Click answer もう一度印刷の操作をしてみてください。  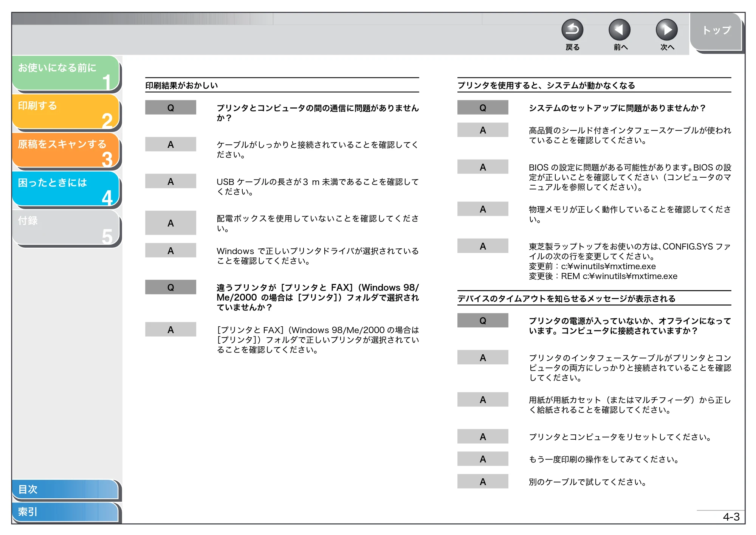(x=604, y=459)
